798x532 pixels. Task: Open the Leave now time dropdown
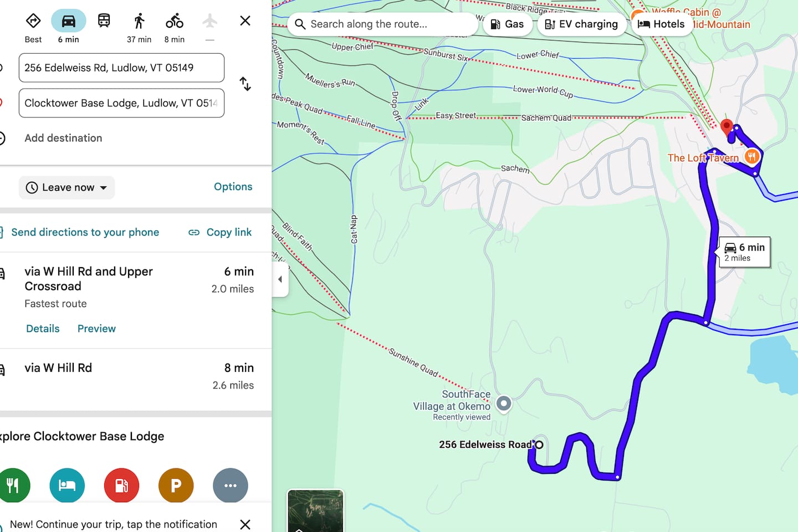pos(67,187)
